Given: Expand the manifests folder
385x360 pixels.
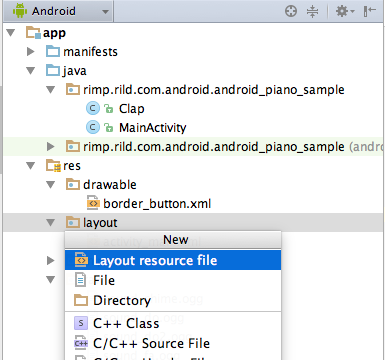Looking at the screenshot, I should 31,52.
